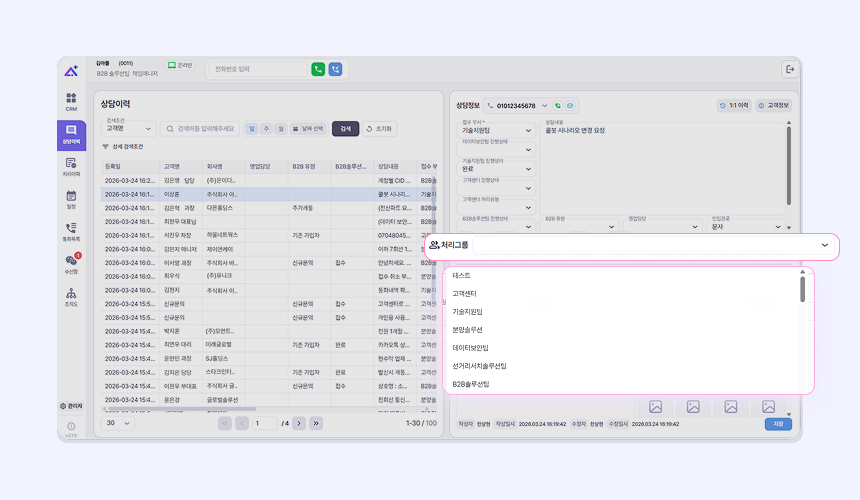860x500 pixels.
Task: Click the 처리그룹 list scrollbar
Action: pos(802,289)
